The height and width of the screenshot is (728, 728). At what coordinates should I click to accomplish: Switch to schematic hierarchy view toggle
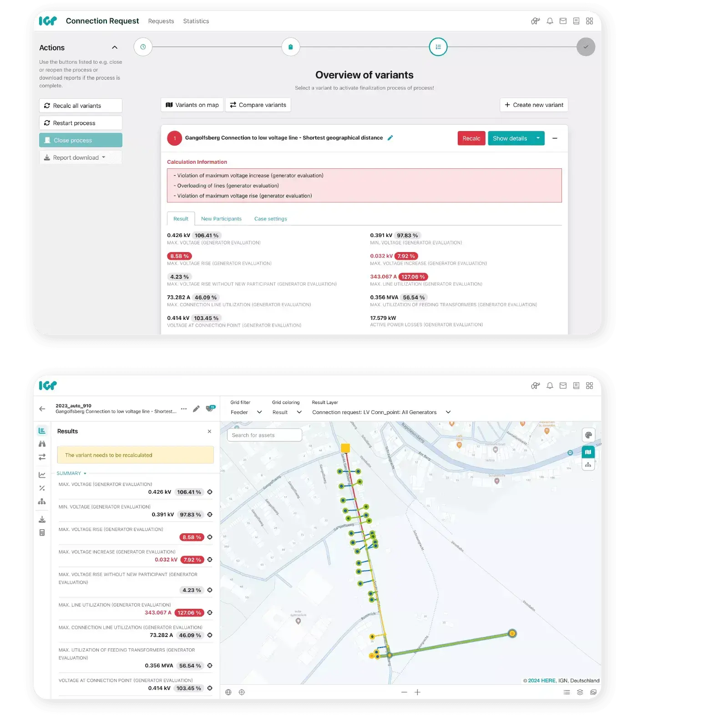588,465
